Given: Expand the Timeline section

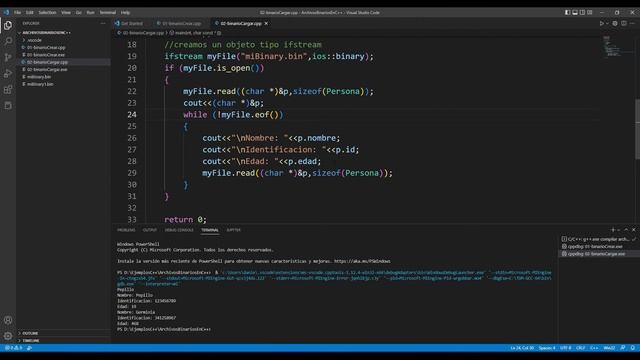Looking at the screenshot, I should click(x=63, y=340).
